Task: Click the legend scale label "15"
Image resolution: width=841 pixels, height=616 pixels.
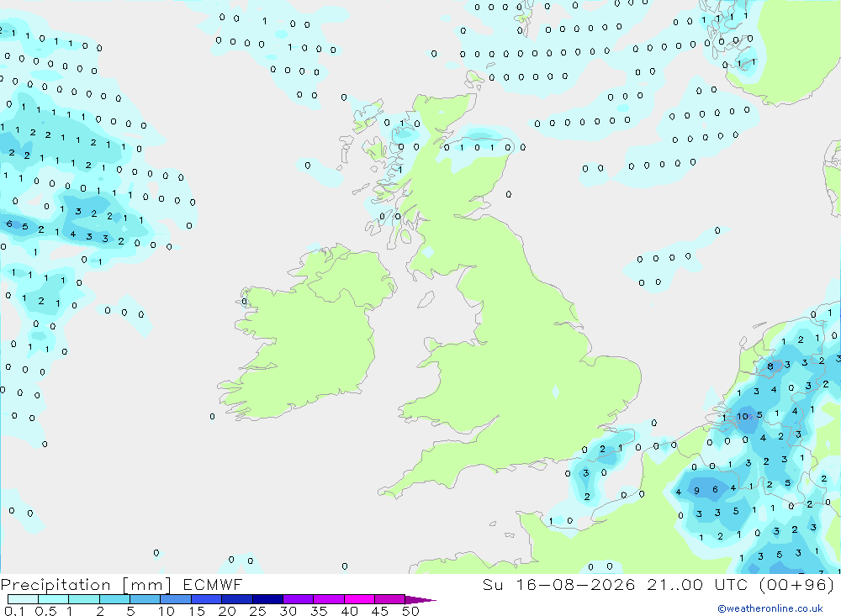Action: tap(196, 611)
